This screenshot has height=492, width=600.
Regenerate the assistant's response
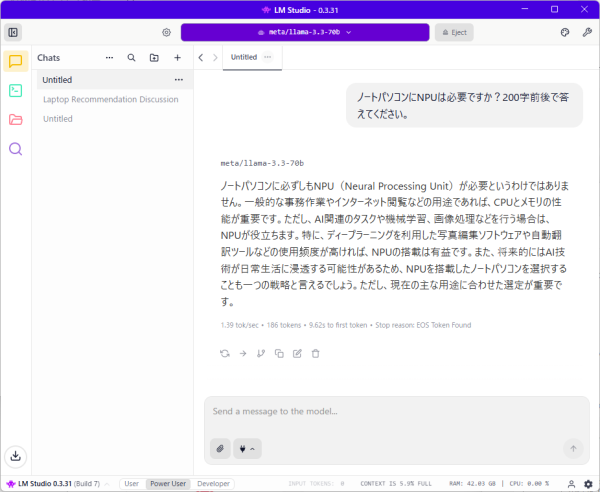click(x=225, y=353)
